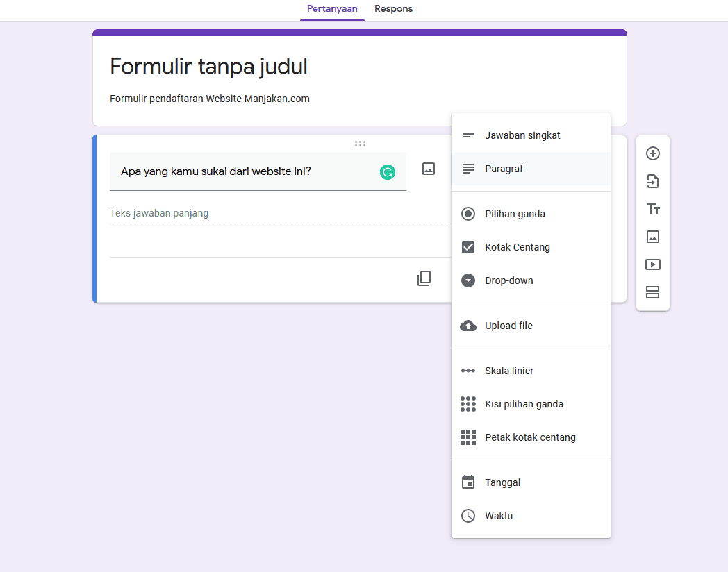This screenshot has width=728, height=572.
Task: Select the Upload file option
Action: [x=509, y=325]
